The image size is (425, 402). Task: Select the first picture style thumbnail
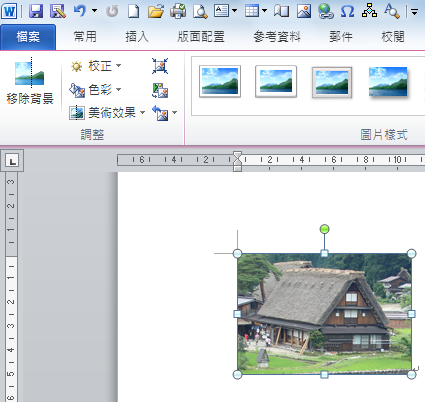220,81
